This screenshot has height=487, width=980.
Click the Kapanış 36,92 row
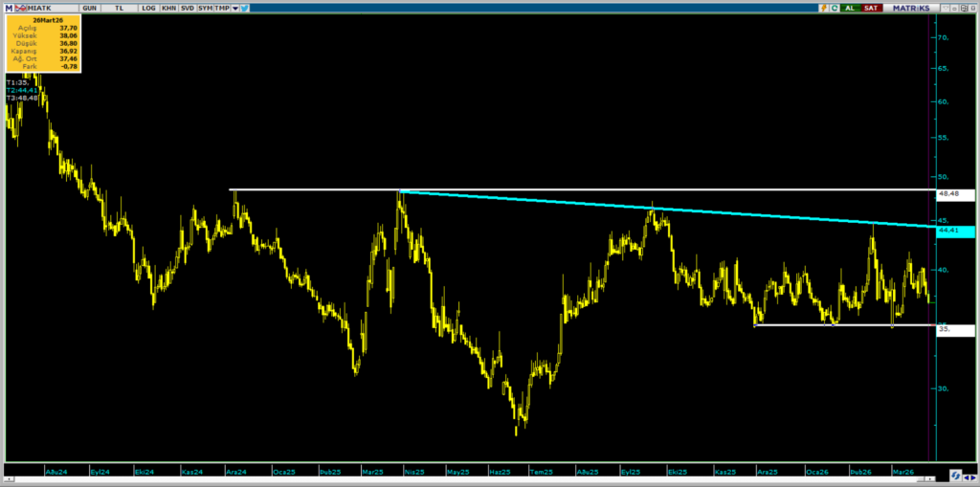point(43,51)
